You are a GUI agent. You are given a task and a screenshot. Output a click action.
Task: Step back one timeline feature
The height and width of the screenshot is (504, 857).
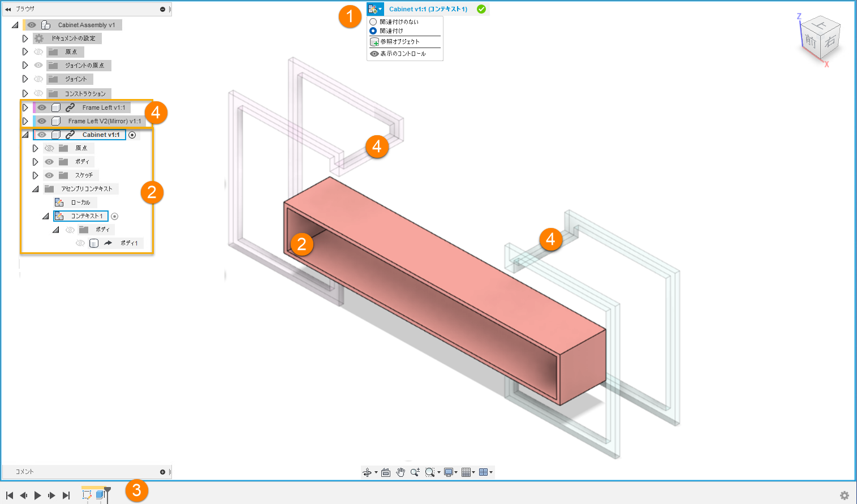[x=24, y=496]
